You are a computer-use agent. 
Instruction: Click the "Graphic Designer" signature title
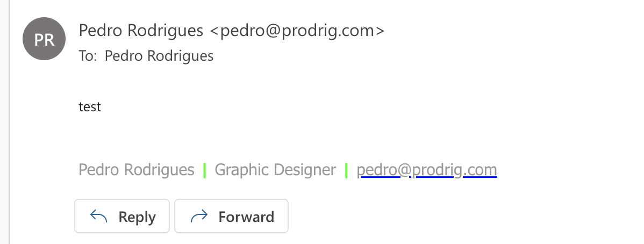point(275,170)
